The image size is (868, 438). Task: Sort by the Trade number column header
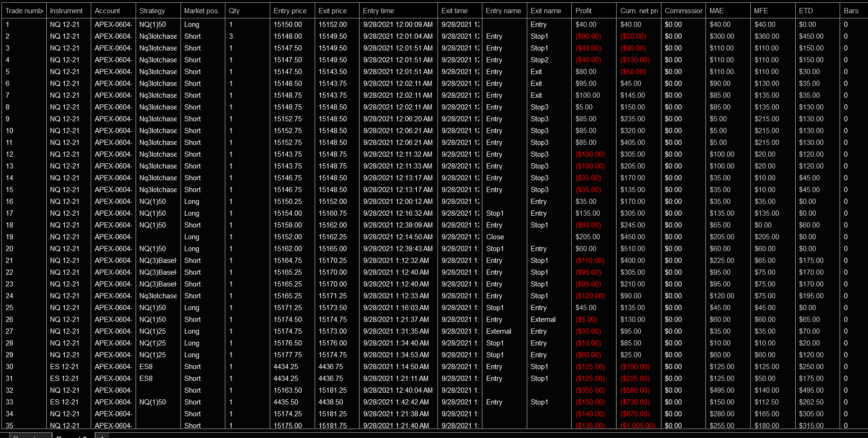(x=24, y=10)
